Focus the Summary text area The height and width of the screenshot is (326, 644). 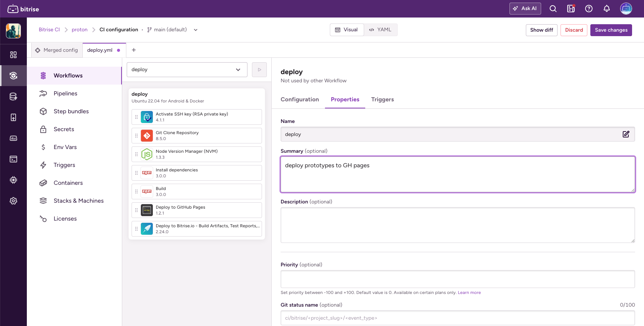point(458,174)
